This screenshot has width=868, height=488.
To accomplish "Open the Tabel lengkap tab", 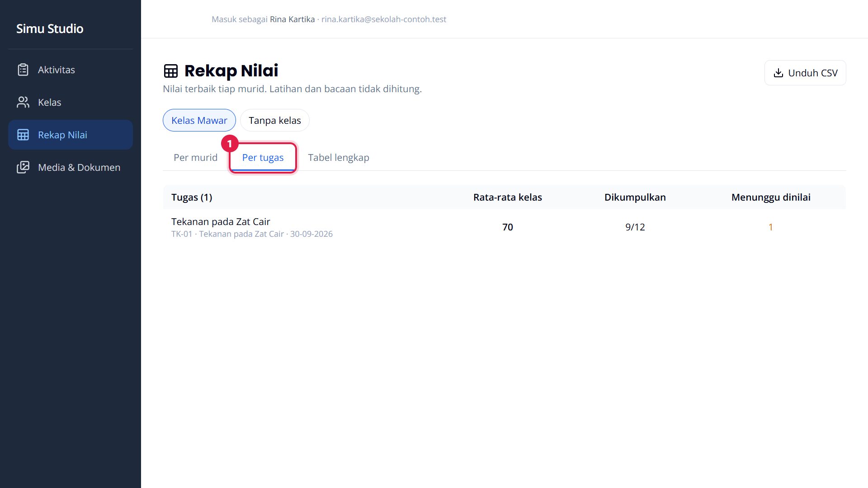I will point(339,157).
